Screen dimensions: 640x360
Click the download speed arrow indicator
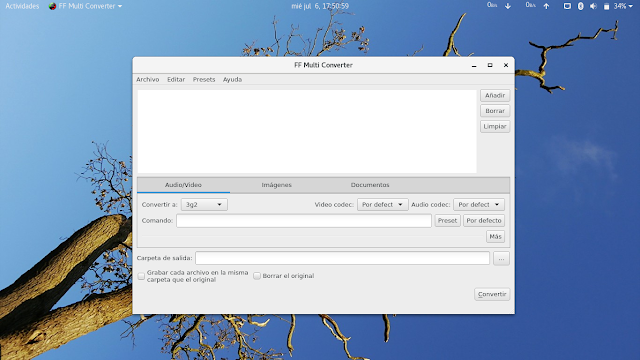click(508, 6)
